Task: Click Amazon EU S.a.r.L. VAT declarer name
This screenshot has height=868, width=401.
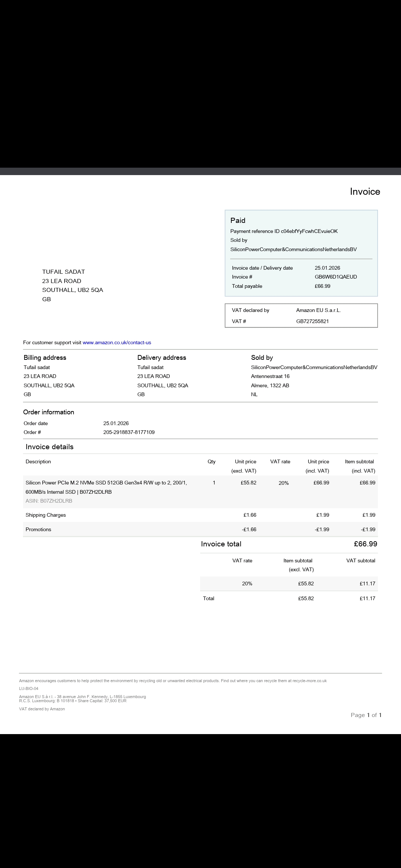Action: (x=318, y=310)
